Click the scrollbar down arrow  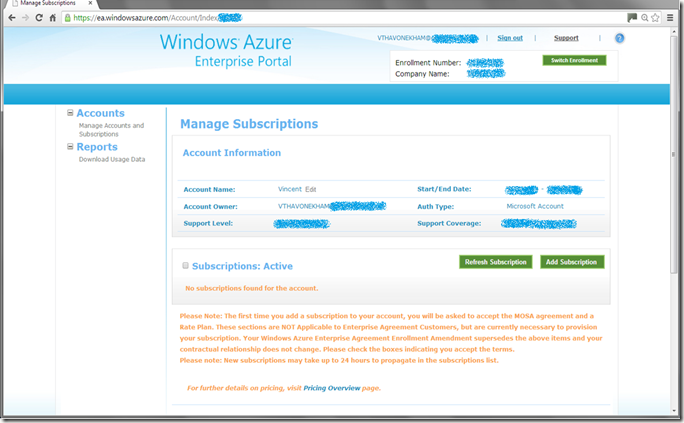tap(674, 411)
